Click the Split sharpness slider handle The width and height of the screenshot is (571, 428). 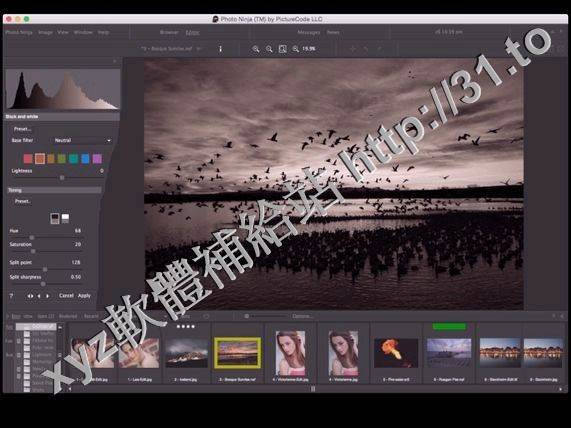(43, 284)
